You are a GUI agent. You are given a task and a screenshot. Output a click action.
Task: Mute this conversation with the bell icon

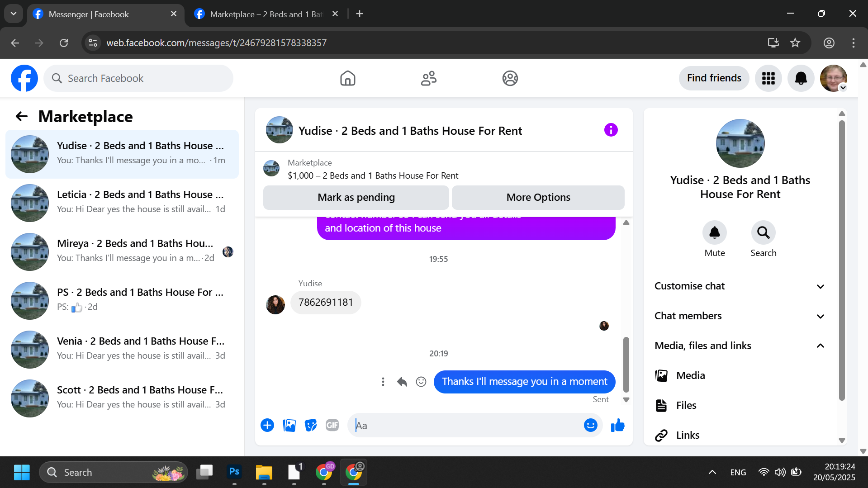(714, 232)
